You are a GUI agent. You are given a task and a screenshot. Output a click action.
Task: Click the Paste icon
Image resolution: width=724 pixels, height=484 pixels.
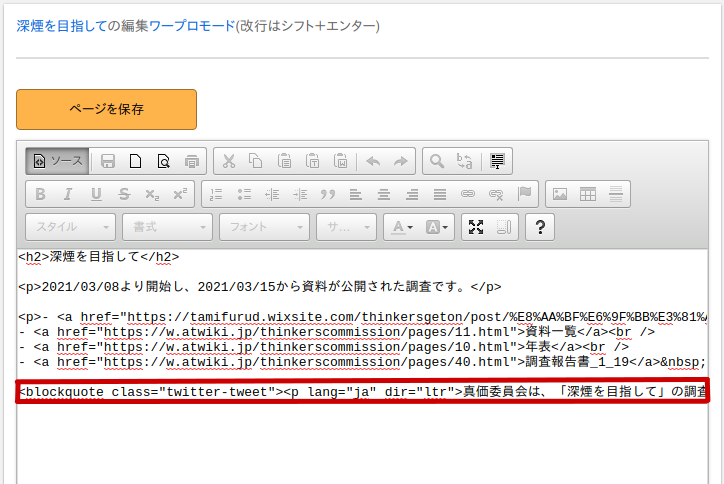point(284,161)
